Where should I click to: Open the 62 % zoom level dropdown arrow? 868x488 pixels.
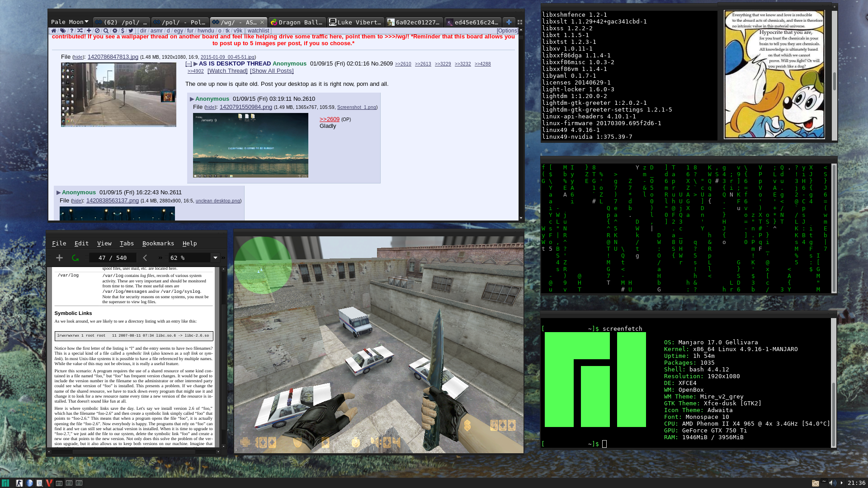click(x=216, y=258)
